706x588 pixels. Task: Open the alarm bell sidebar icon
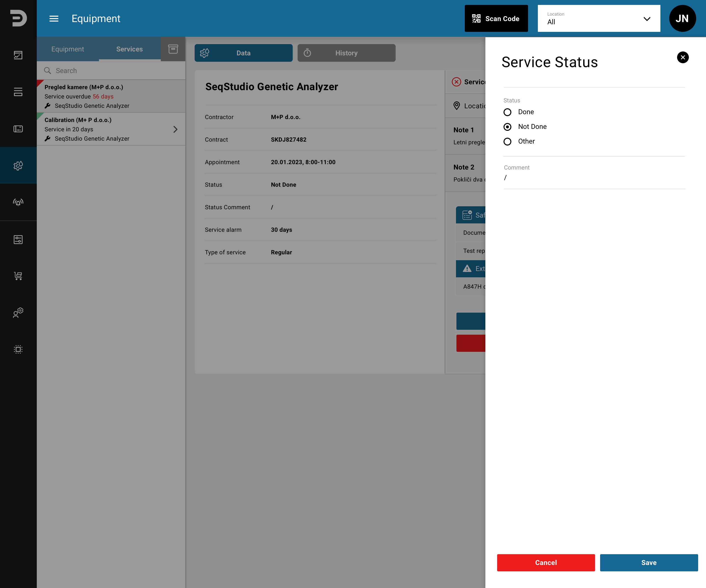(x=18, y=202)
